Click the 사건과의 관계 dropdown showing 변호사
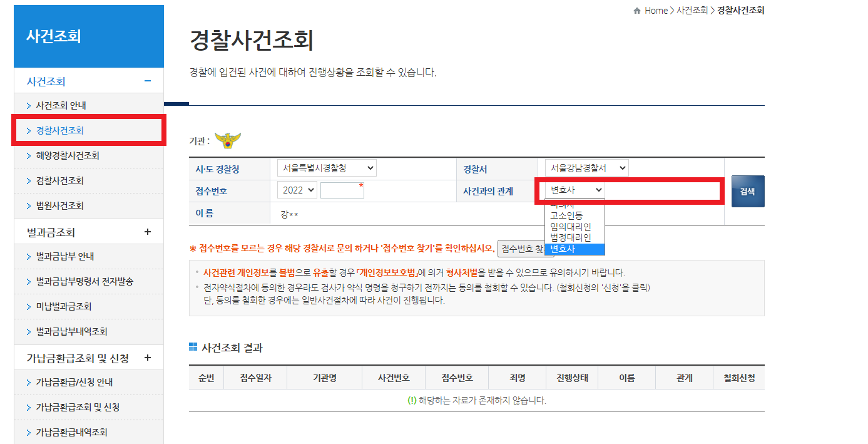The width and height of the screenshot is (868, 444). coord(574,190)
